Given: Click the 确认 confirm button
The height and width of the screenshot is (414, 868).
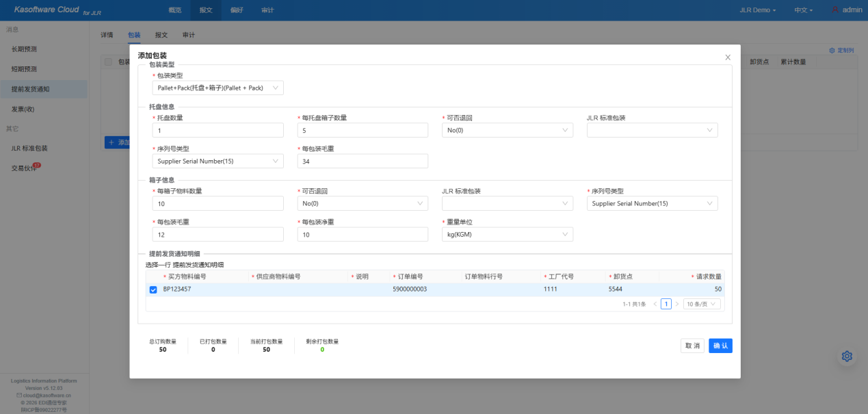Looking at the screenshot, I should [x=720, y=346].
